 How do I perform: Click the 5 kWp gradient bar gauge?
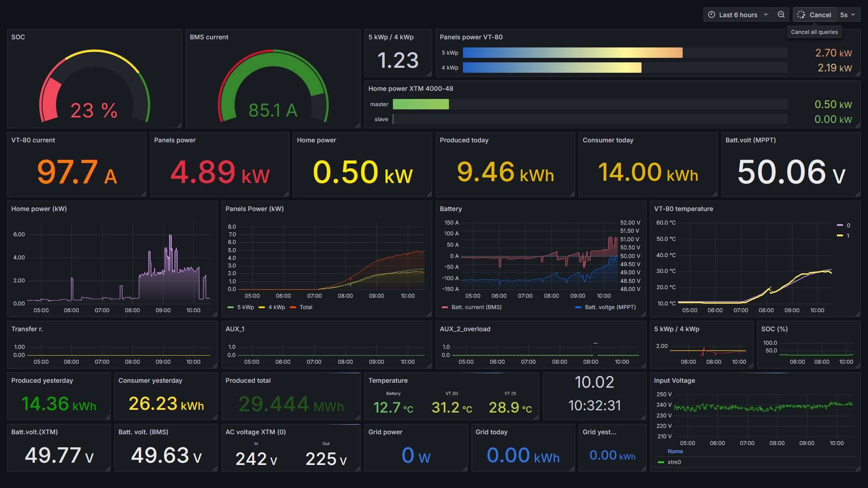[572, 53]
